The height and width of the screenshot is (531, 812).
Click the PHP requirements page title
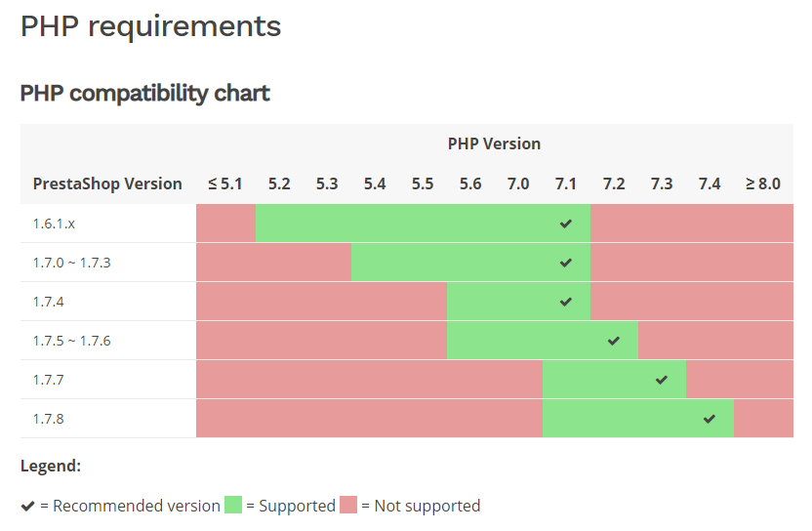(150, 26)
